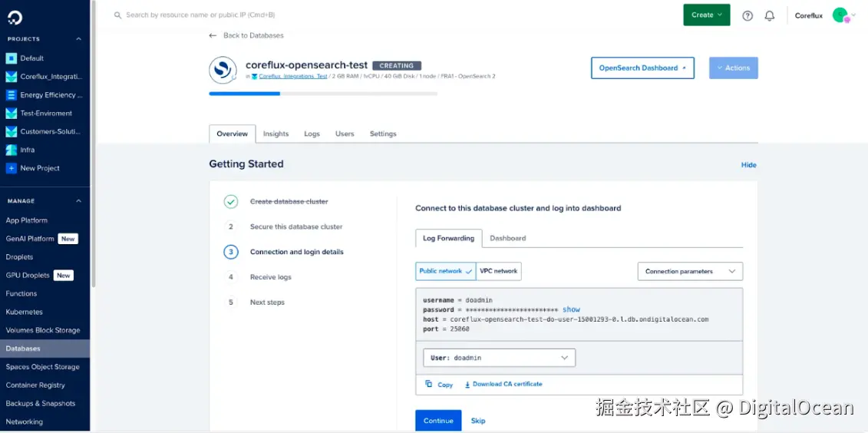This screenshot has height=433, width=868.
Task: Show the hidden password
Action: [x=571, y=309]
